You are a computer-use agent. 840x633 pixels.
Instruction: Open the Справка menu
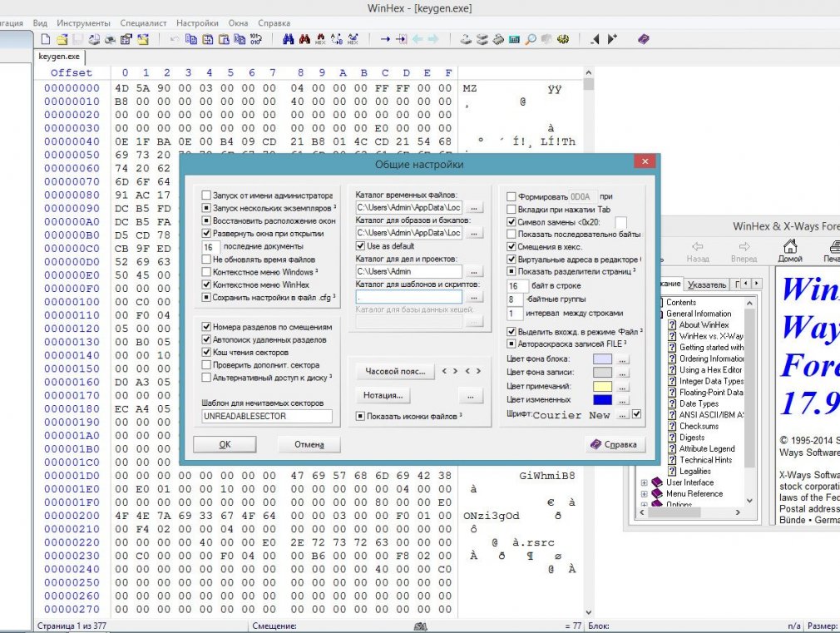pos(274,23)
